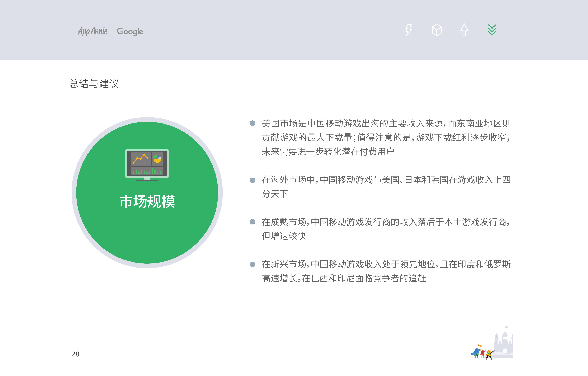This screenshot has height=376, width=588.
Task: Click the third bullet point marker
Action: click(253, 222)
